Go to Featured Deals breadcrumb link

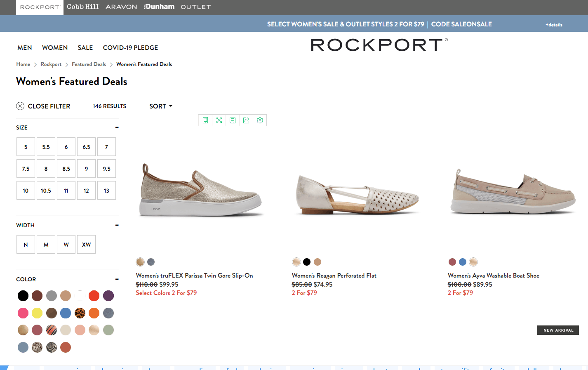[x=89, y=64]
